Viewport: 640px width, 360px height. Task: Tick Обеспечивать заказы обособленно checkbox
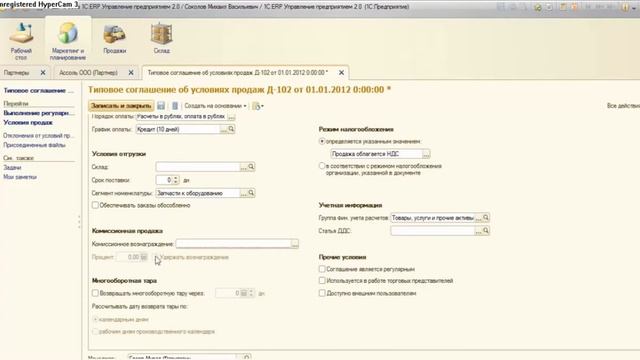click(x=95, y=205)
